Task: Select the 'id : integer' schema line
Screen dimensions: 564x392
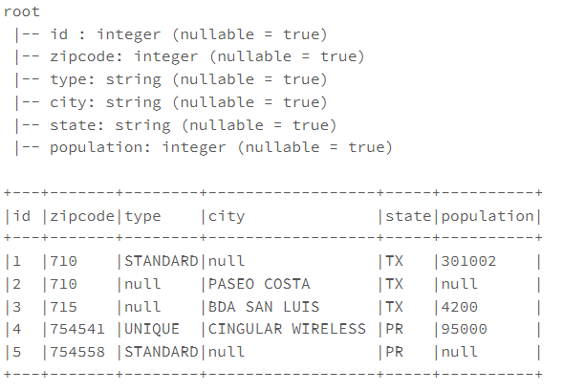Action: 170,34
